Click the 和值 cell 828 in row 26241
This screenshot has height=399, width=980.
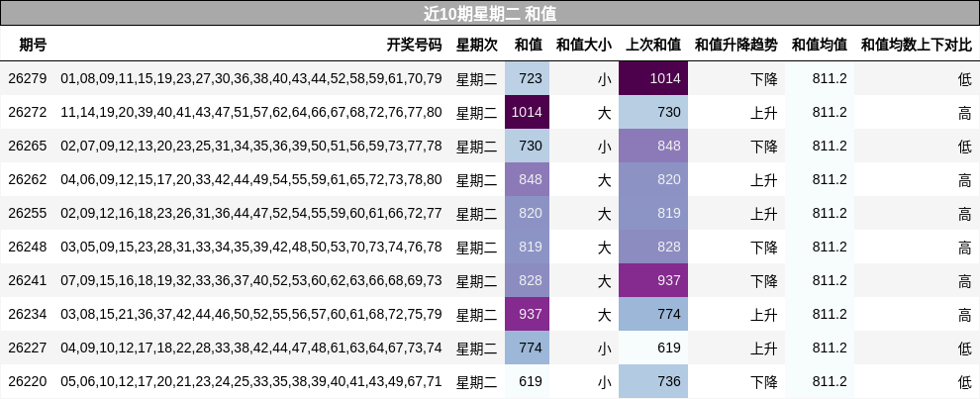coord(527,280)
